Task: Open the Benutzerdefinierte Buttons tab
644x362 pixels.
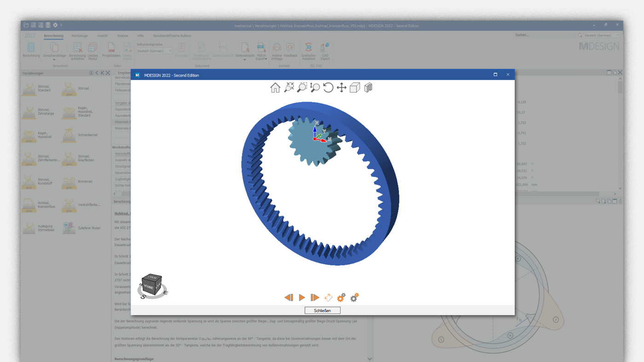Action: pos(172,35)
